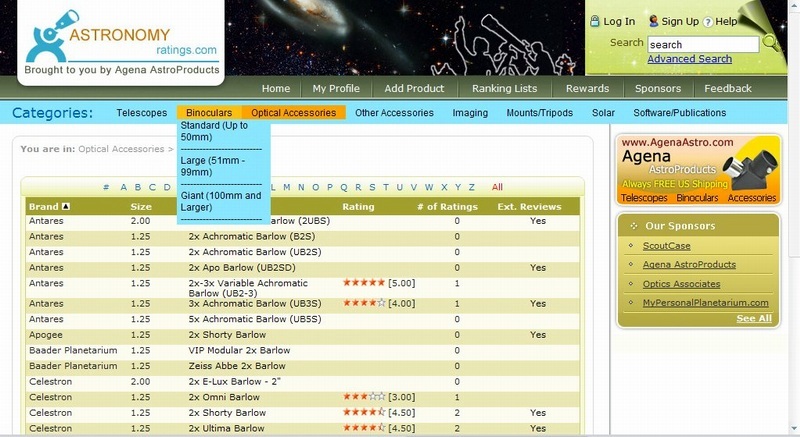Click the question mark Help icon
The width and height of the screenshot is (800, 437).
tap(708, 22)
